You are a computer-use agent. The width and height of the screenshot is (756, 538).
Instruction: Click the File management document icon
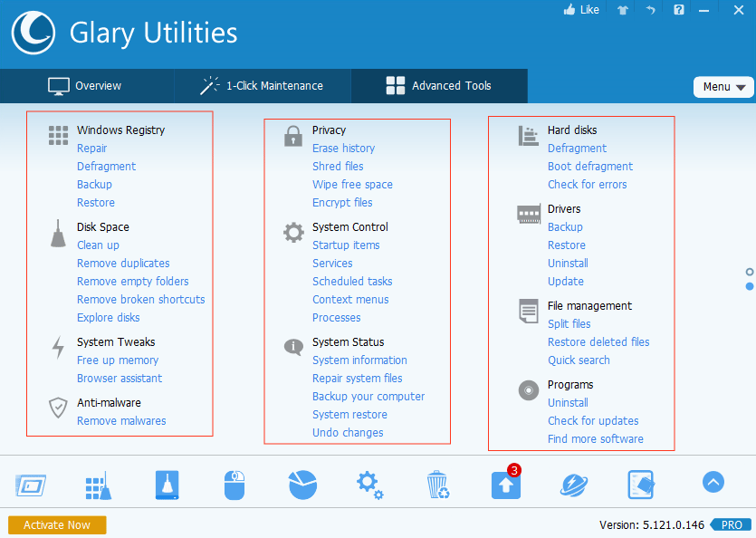[529, 311]
